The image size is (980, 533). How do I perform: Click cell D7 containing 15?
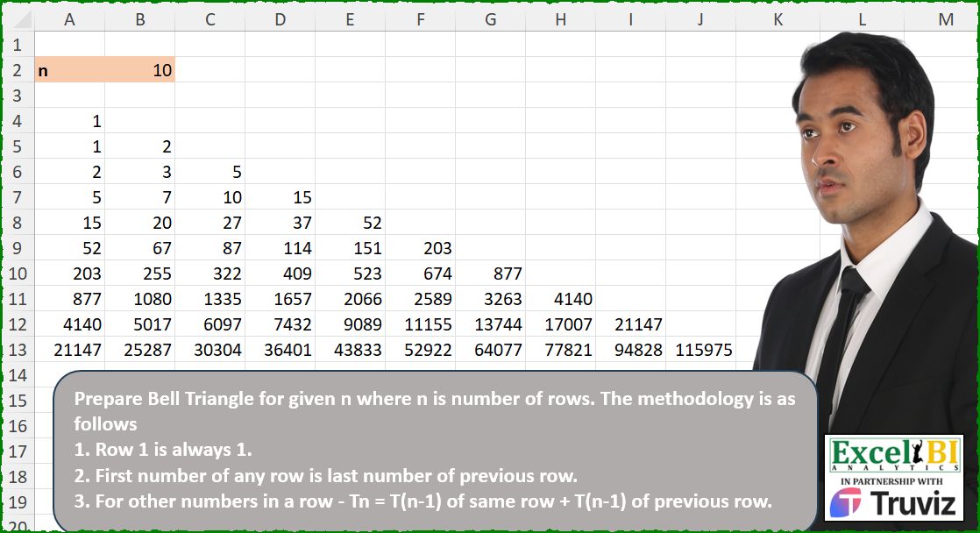coord(280,197)
